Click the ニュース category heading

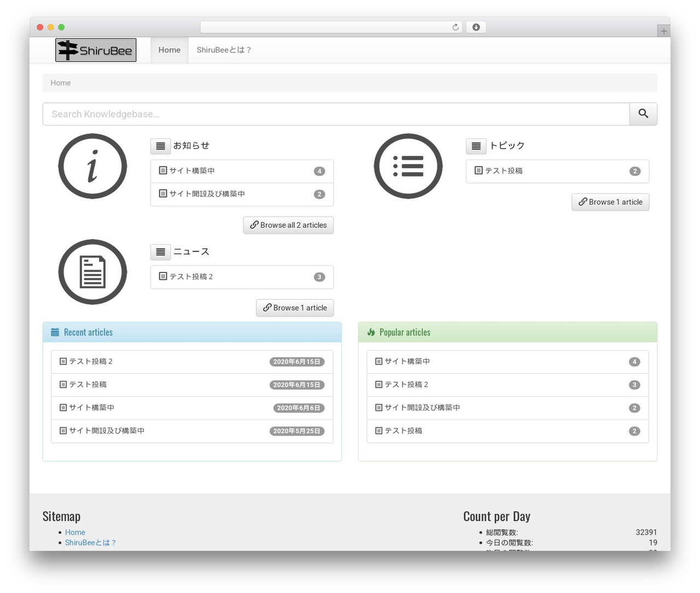coord(191,252)
